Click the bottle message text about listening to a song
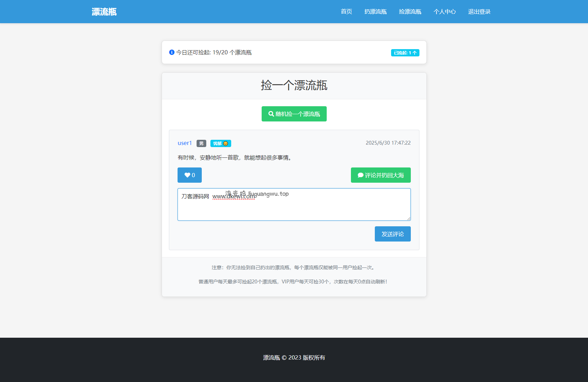Viewport: 588px width, 382px height. tap(235, 158)
